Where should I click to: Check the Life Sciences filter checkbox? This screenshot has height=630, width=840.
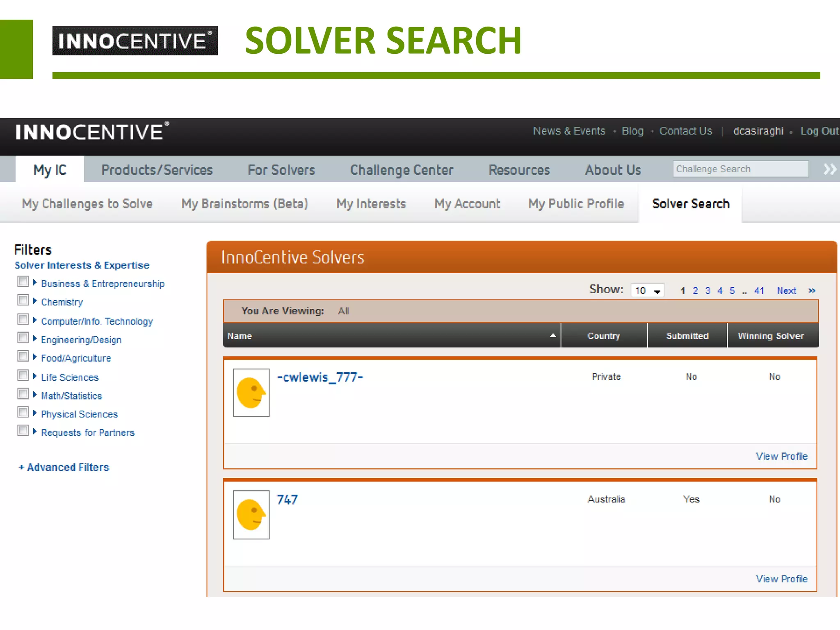click(x=23, y=375)
